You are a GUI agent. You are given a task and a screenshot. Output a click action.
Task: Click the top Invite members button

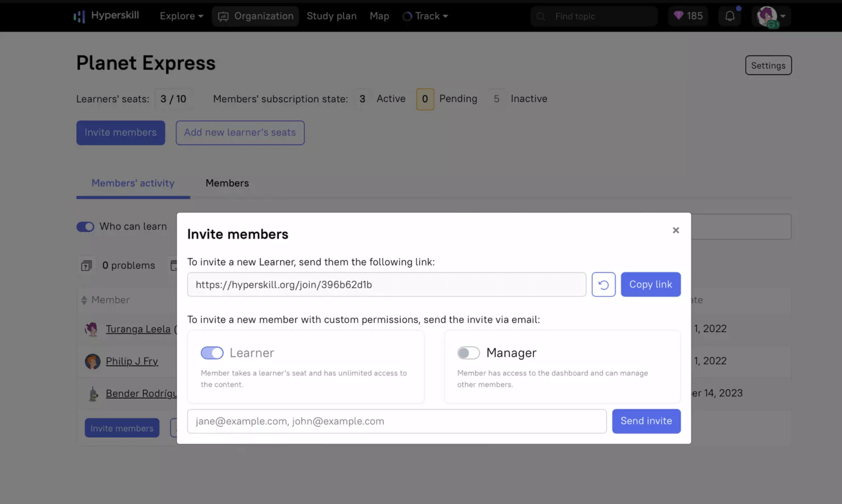point(121,133)
